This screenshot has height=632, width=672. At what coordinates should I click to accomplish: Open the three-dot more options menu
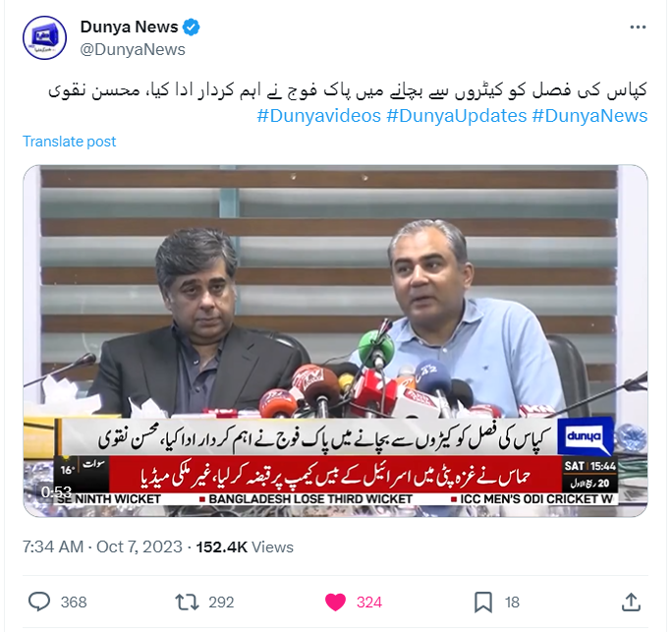click(x=638, y=27)
